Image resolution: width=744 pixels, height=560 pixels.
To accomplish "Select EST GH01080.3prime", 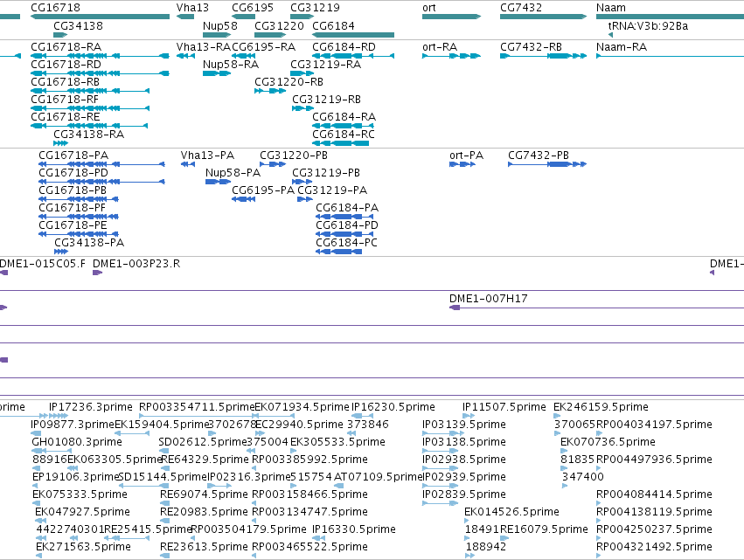I will coord(77,442).
